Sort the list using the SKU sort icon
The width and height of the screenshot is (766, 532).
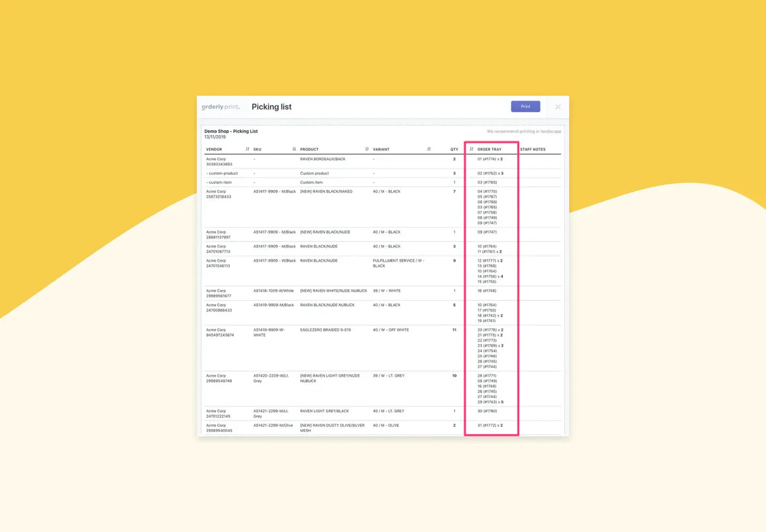[x=294, y=148]
